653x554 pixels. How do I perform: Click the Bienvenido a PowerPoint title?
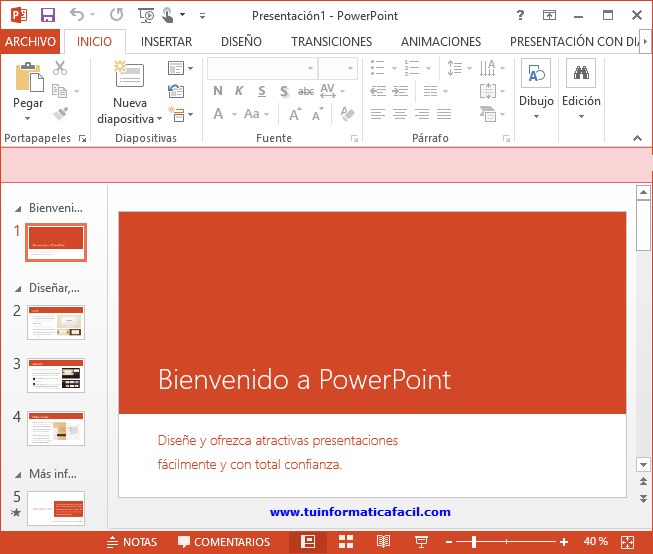click(304, 379)
